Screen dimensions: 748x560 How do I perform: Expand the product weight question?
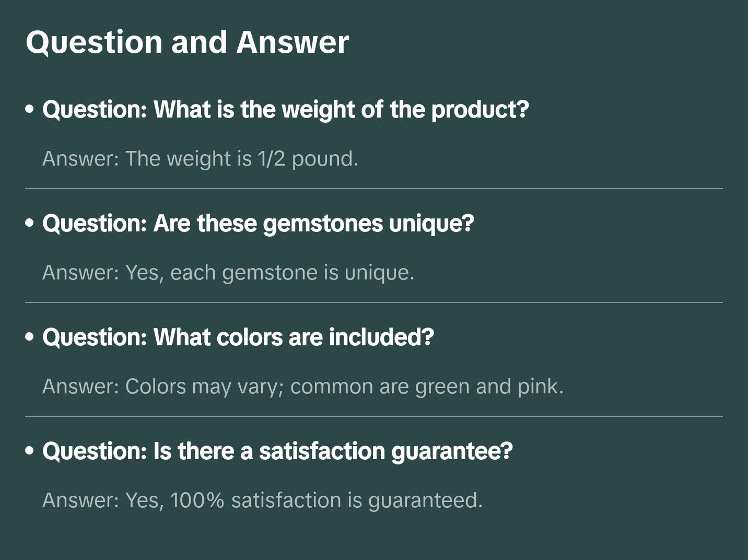point(285,110)
